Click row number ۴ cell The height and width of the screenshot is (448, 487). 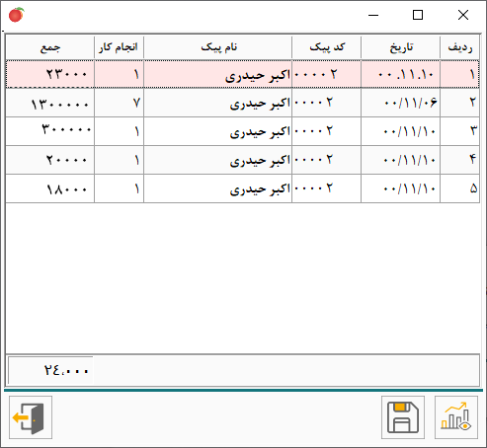[459, 160]
